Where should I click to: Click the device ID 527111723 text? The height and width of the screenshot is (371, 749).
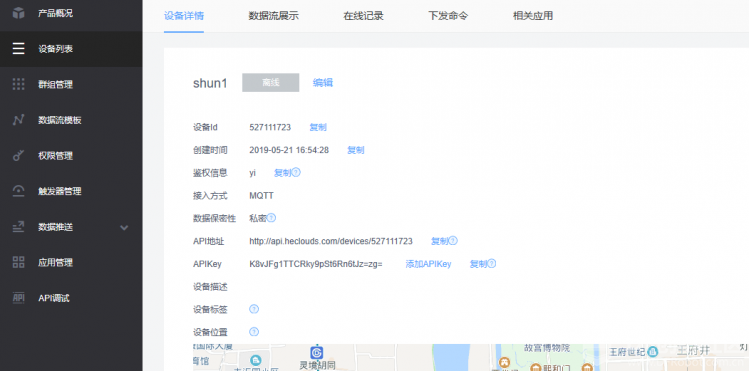click(x=270, y=127)
